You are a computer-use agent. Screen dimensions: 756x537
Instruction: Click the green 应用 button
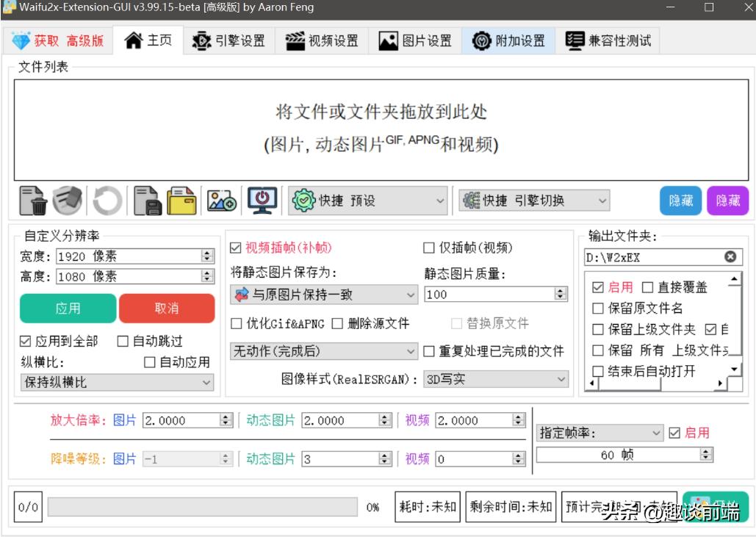[x=67, y=309]
